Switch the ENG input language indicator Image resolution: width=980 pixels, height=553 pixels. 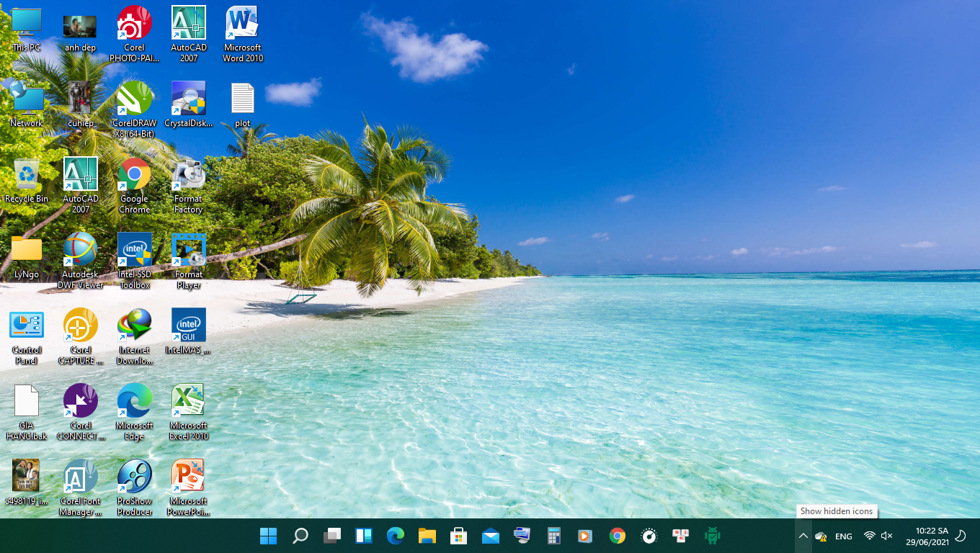click(844, 536)
